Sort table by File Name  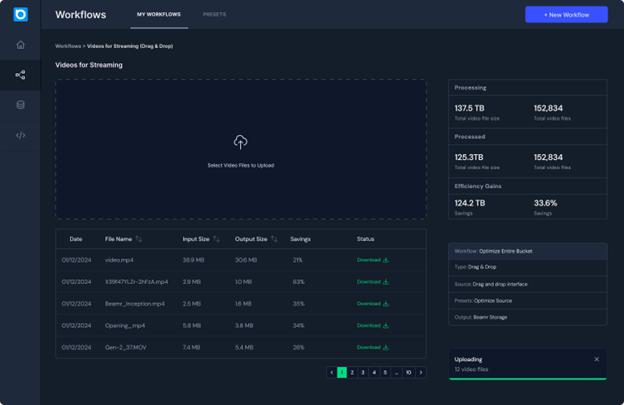click(139, 239)
